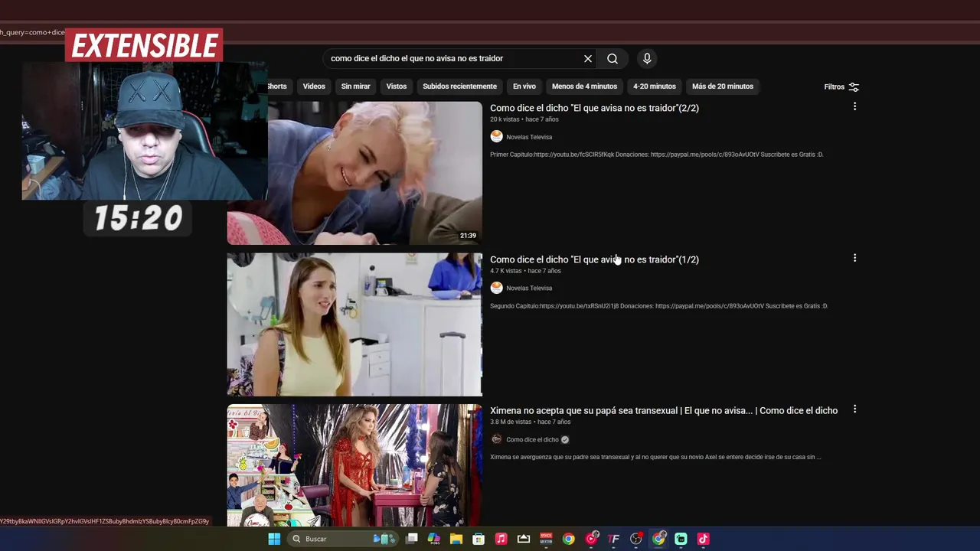Open Microsoft Store from the taskbar

tap(479, 539)
